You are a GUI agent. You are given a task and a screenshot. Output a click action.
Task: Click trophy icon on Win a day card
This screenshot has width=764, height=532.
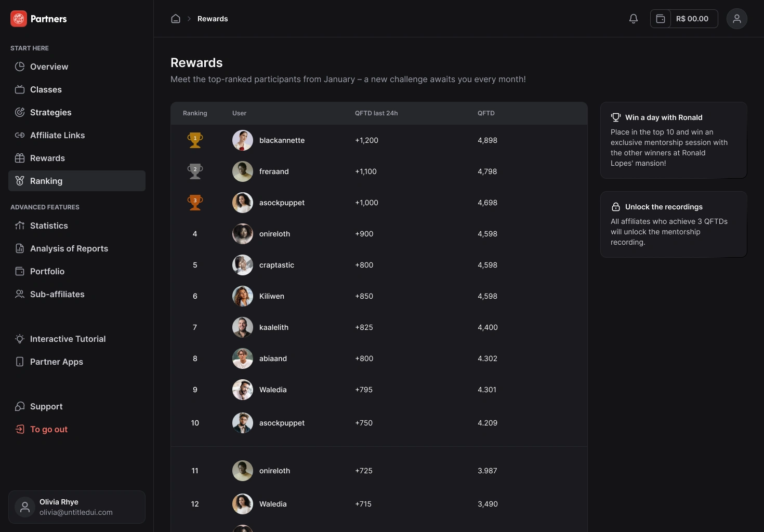(616, 117)
